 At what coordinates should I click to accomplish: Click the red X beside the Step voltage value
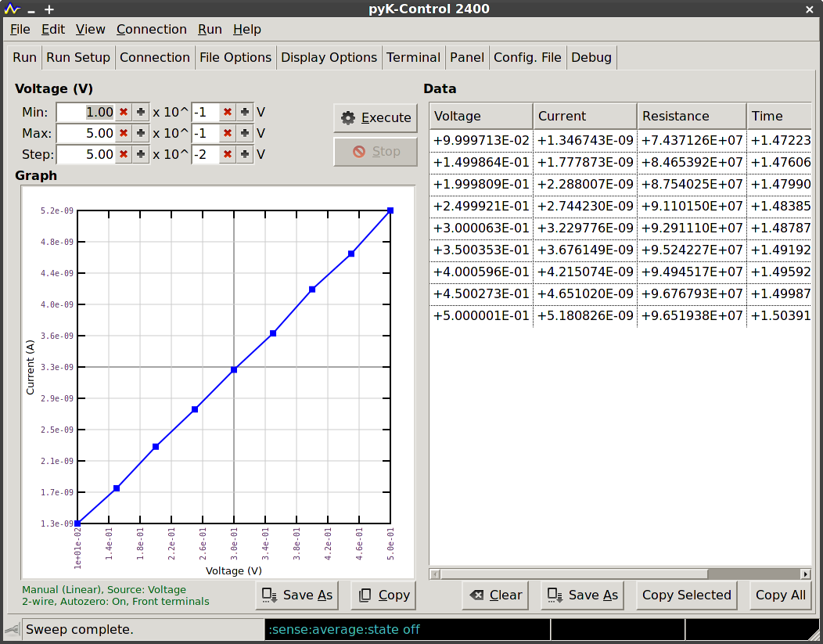[124, 154]
